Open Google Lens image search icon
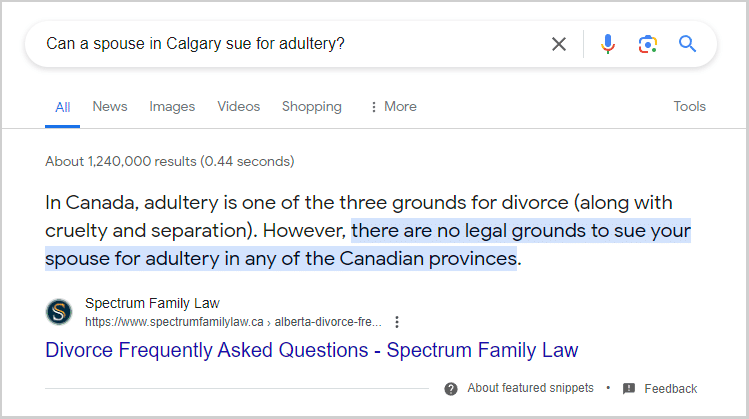Screen dimensions: 749x419 pyautogui.click(x=648, y=44)
